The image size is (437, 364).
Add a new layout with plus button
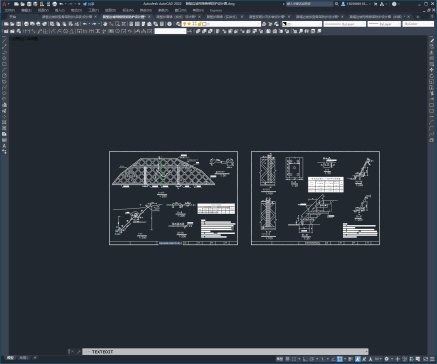tap(35, 358)
